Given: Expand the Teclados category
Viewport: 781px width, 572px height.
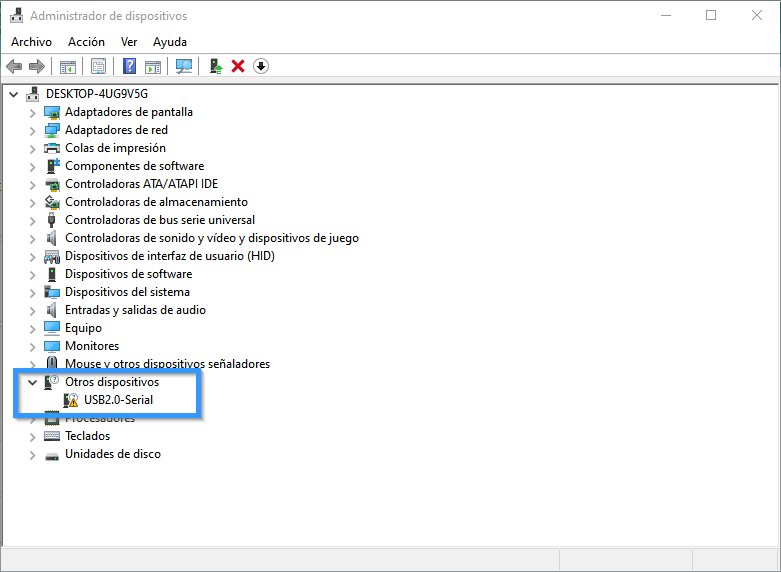Looking at the screenshot, I should click(x=33, y=436).
